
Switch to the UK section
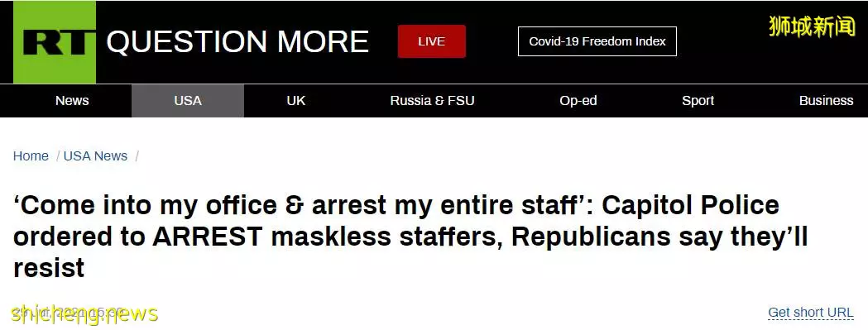[295, 101]
